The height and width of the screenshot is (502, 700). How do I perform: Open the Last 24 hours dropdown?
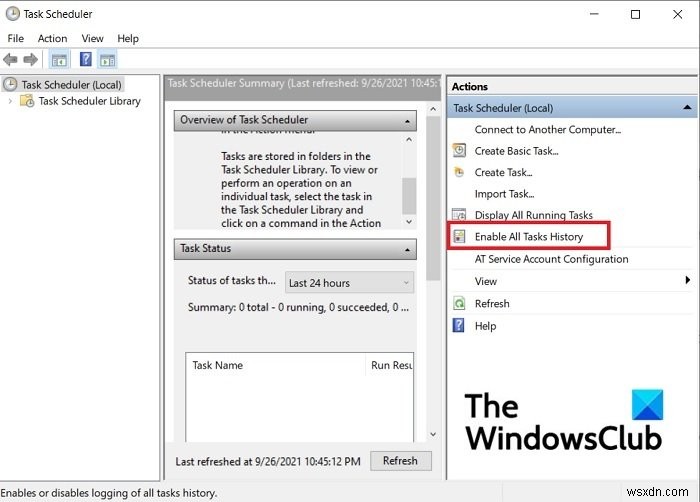349,283
